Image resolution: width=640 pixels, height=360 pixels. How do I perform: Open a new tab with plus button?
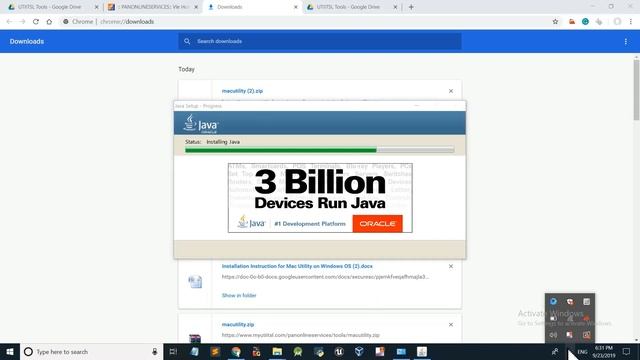tap(411, 7)
